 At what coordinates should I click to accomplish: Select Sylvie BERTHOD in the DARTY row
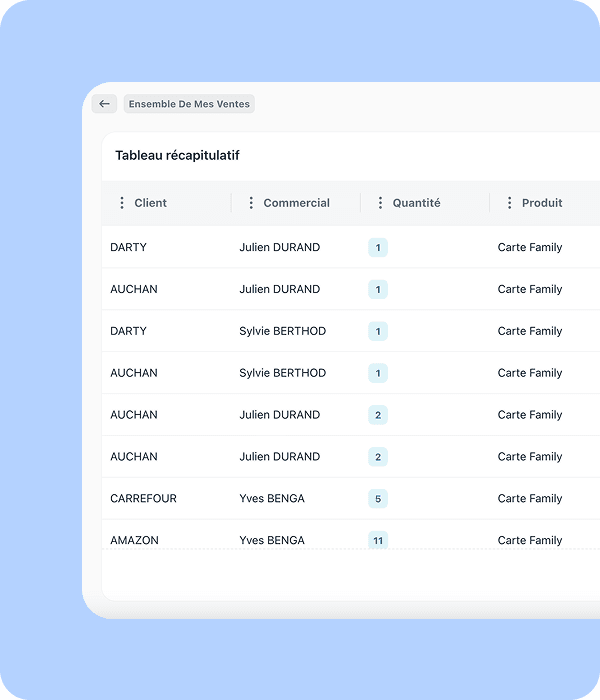[x=282, y=331]
